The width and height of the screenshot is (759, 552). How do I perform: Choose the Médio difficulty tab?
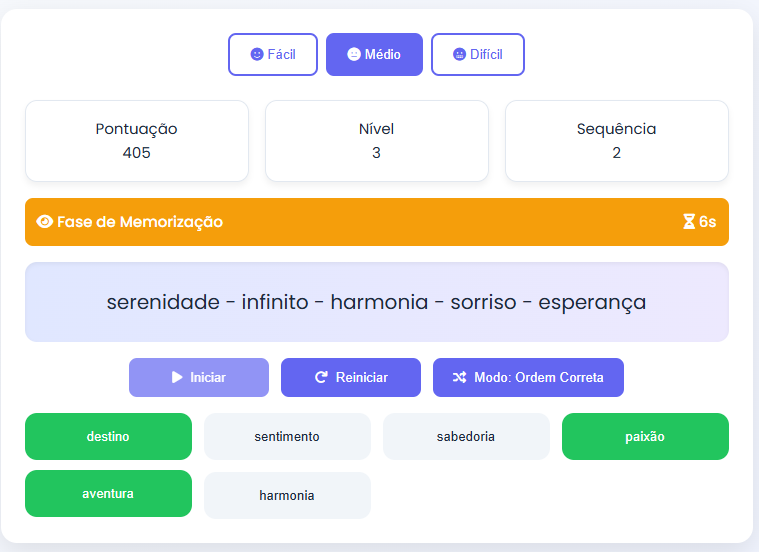[374, 55]
